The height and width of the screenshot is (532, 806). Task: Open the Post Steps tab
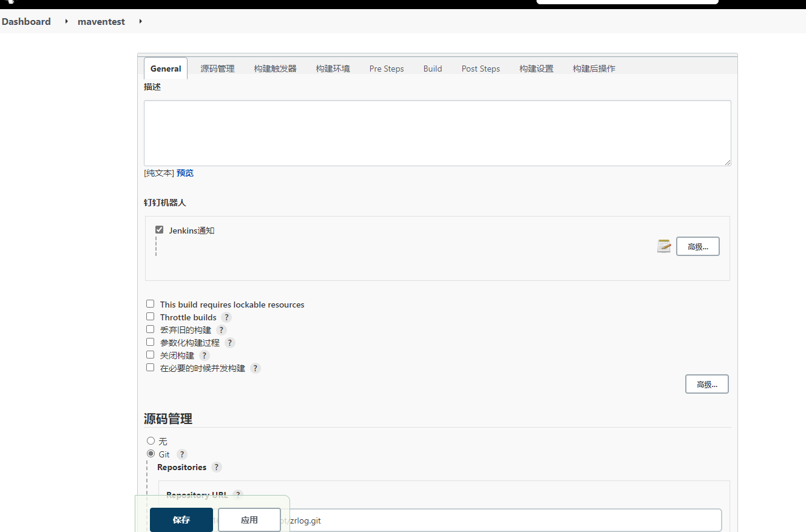480,69
